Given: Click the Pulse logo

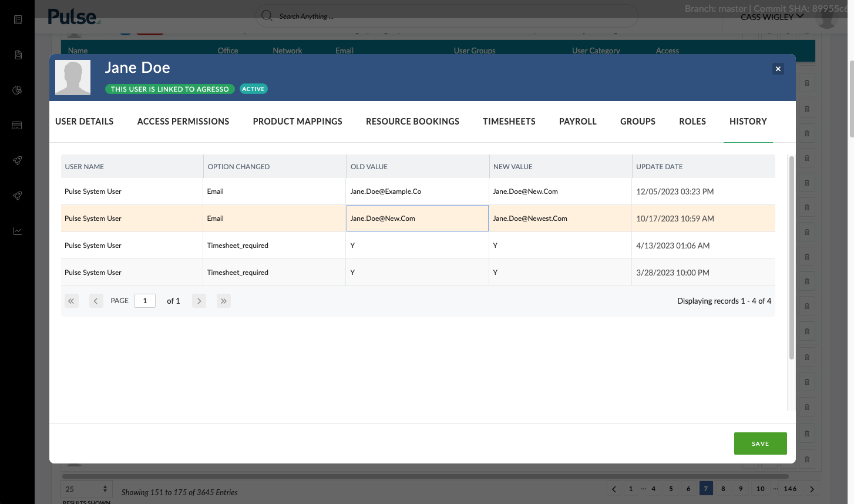Looking at the screenshot, I should click(74, 16).
